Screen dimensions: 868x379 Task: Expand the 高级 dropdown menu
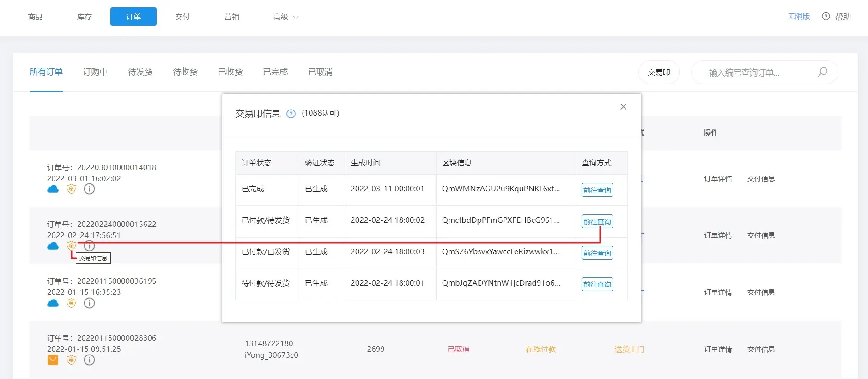click(286, 17)
